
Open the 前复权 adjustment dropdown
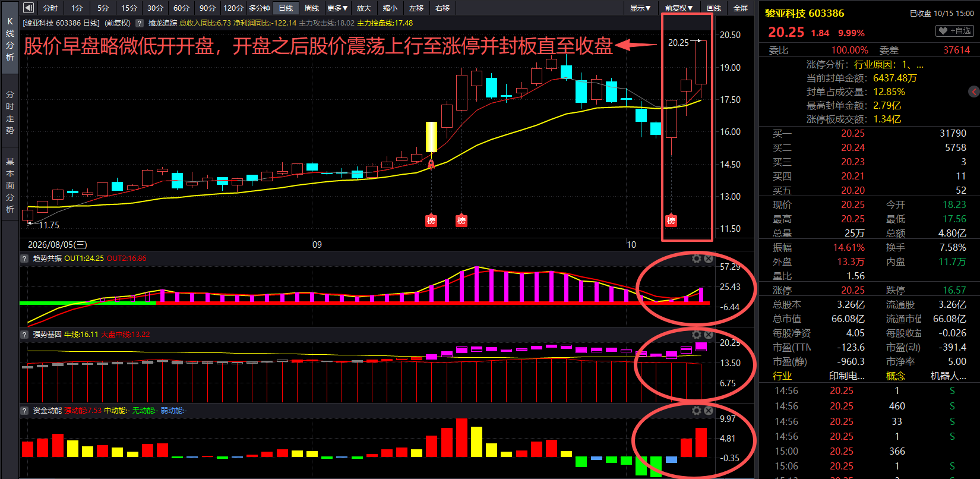click(x=679, y=8)
